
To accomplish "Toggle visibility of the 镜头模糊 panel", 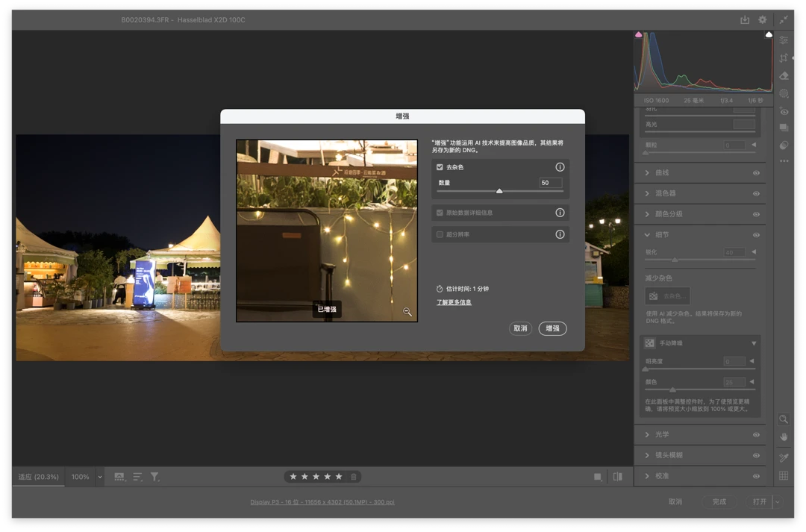I will 756,455.
